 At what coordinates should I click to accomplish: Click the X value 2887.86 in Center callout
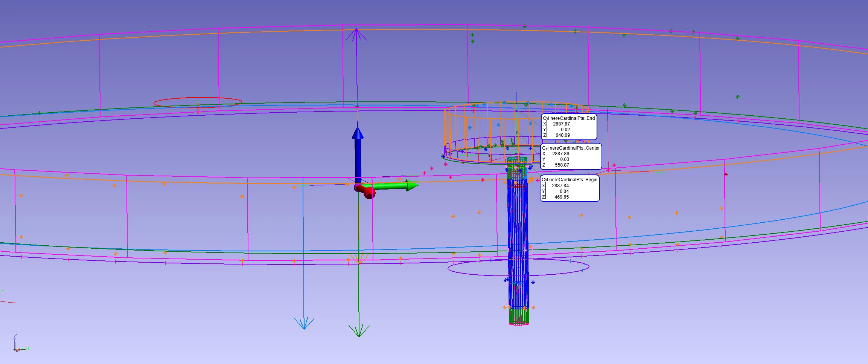pyautogui.click(x=560, y=154)
